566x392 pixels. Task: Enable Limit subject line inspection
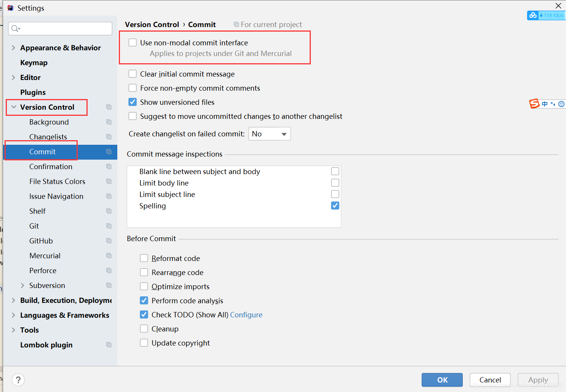(x=335, y=194)
